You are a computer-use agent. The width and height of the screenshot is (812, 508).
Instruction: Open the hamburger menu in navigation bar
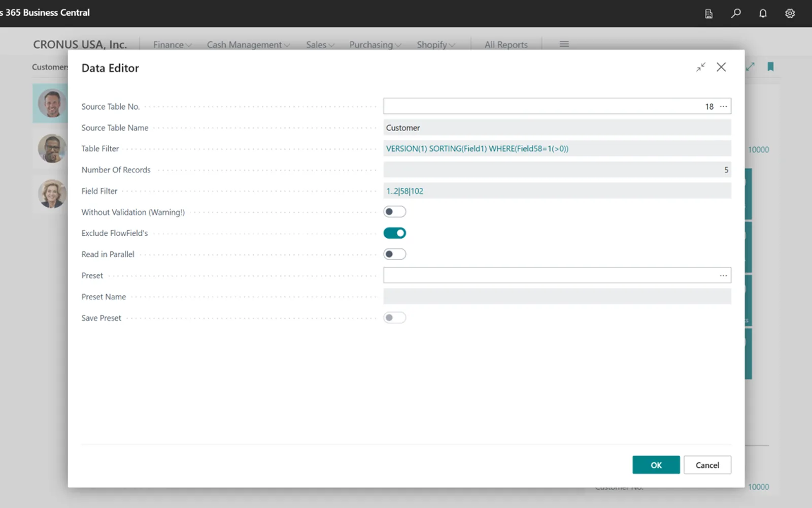pos(564,44)
